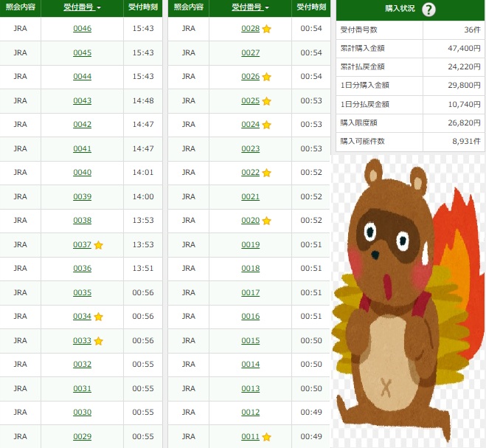The image size is (486, 448).
Task: Click the star icon beside receipt 0033
Action: [98, 341]
